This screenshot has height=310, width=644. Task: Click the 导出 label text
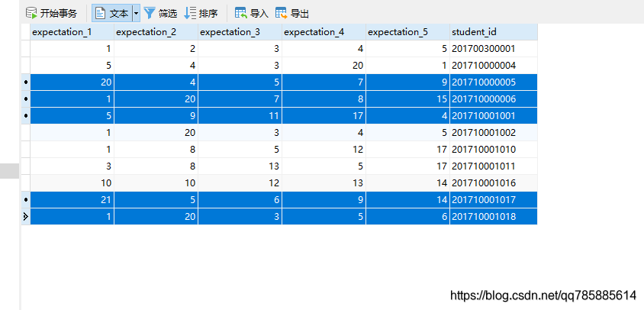point(300,14)
